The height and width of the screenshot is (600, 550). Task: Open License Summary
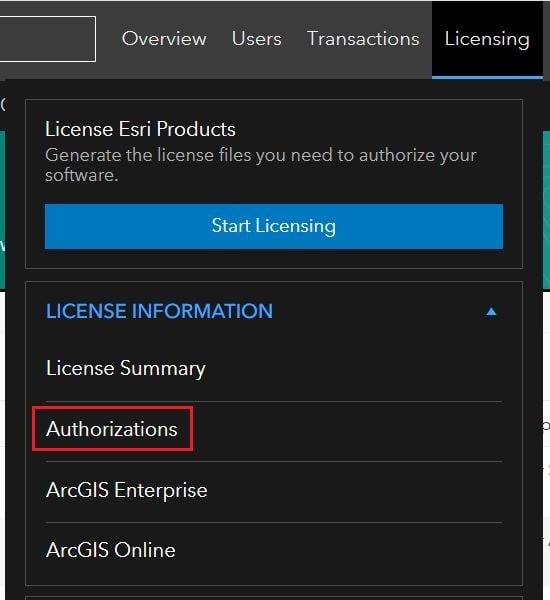pyautogui.click(x=126, y=368)
